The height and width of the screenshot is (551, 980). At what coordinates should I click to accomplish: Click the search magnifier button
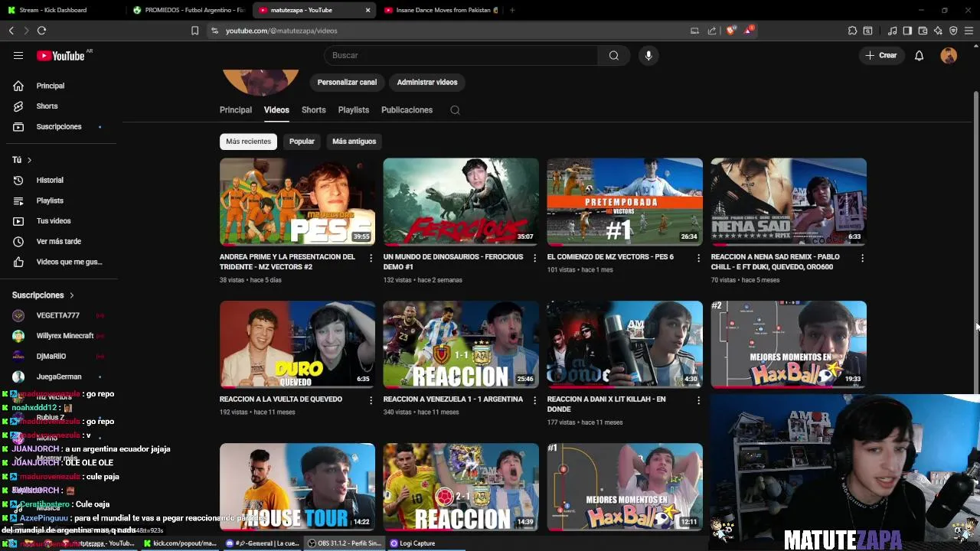click(x=613, y=55)
